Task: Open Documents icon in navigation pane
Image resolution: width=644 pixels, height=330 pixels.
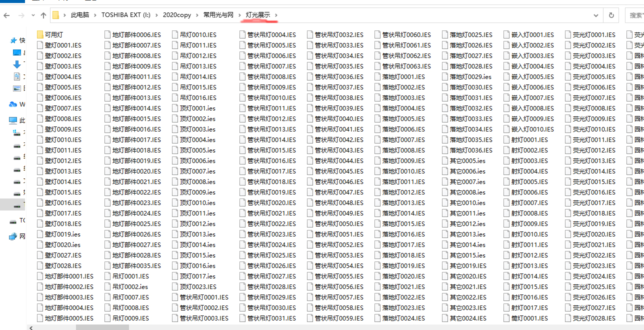Action: click(17, 76)
